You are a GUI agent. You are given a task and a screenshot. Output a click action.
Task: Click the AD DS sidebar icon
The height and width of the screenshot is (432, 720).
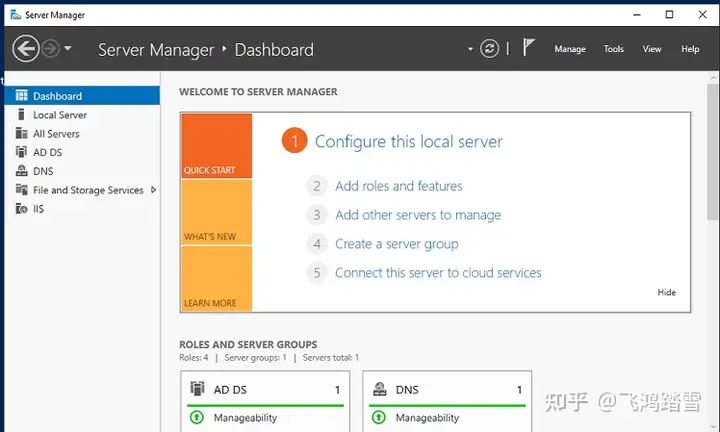22,151
